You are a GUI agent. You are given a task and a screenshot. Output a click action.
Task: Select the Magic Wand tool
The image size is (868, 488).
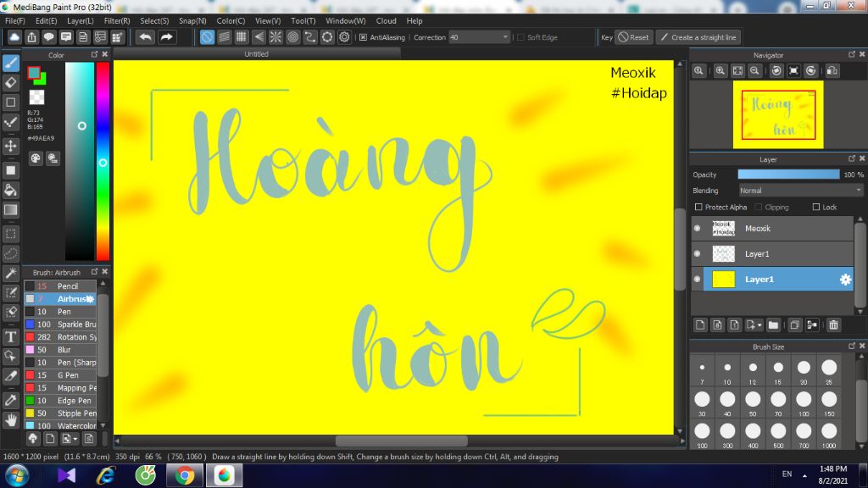pos(10,273)
